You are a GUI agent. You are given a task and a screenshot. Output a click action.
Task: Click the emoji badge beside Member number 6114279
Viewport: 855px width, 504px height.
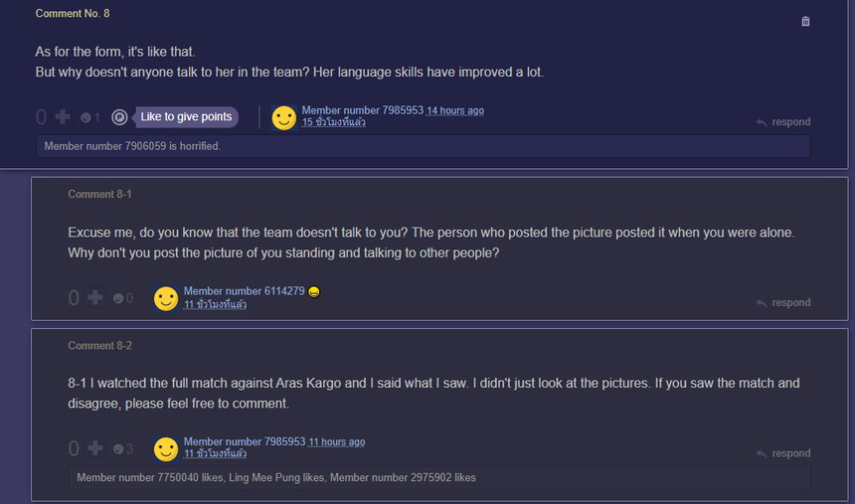314,291
